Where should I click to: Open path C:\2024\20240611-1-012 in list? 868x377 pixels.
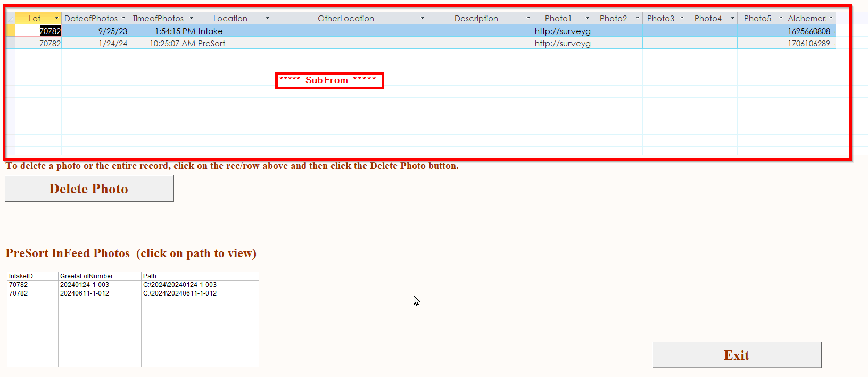click(x=180, y=293)
